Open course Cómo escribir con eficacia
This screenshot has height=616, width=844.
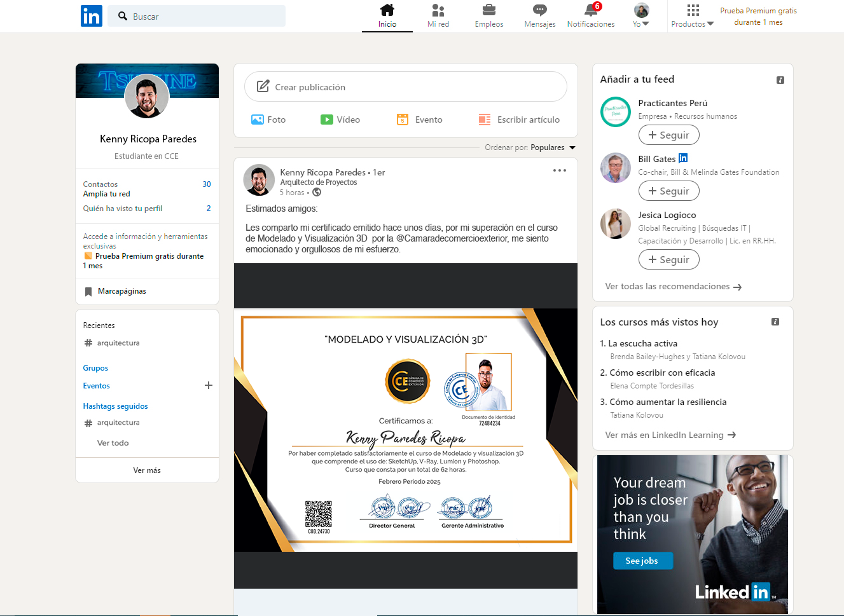coord(662,373)
